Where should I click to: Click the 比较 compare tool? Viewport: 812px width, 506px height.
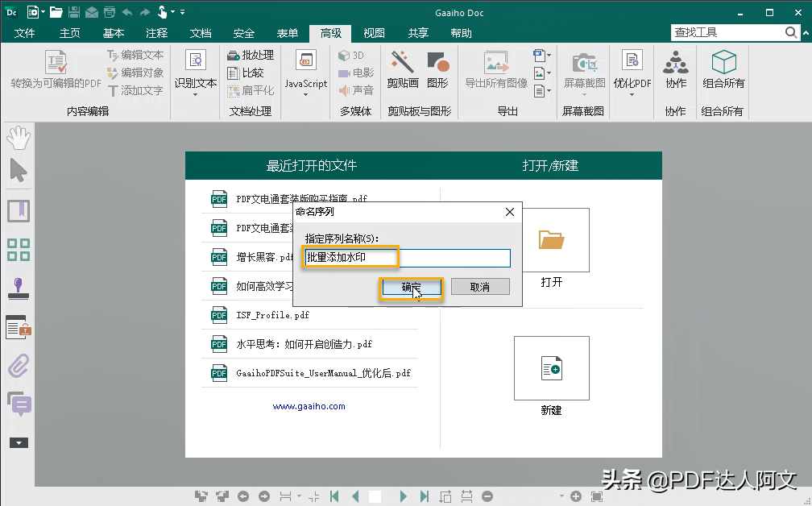coord(246,73)
